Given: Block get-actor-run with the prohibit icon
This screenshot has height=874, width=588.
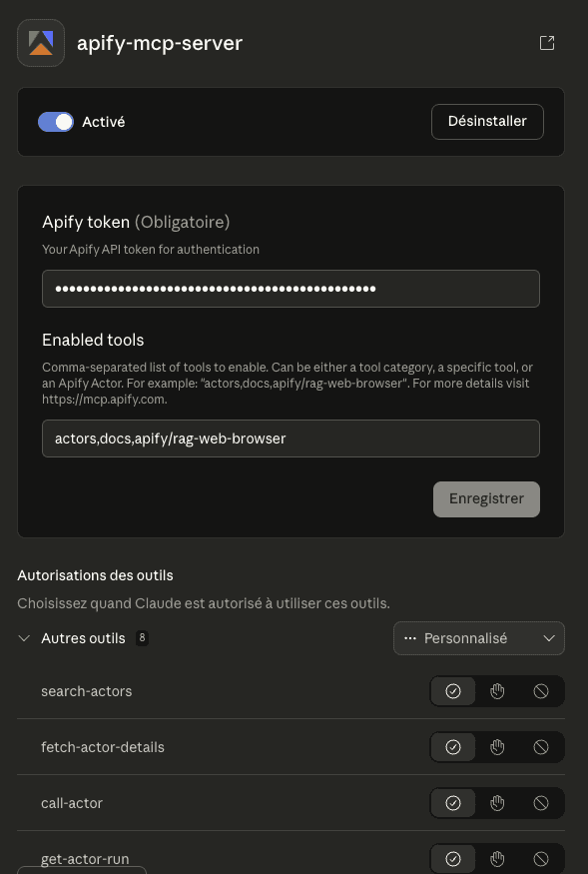Looking at the screenshot, I should (x=541, y=859).
